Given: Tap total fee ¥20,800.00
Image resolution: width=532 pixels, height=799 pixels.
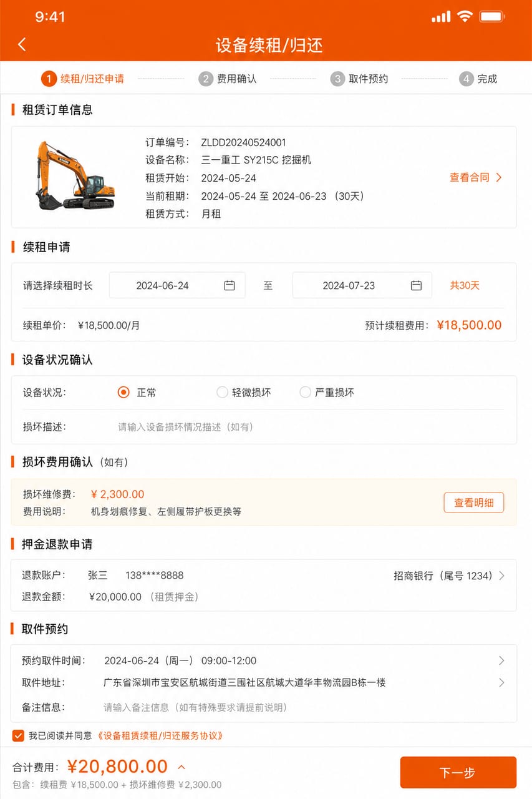Looking at the screenshot, I should point(117,766).
